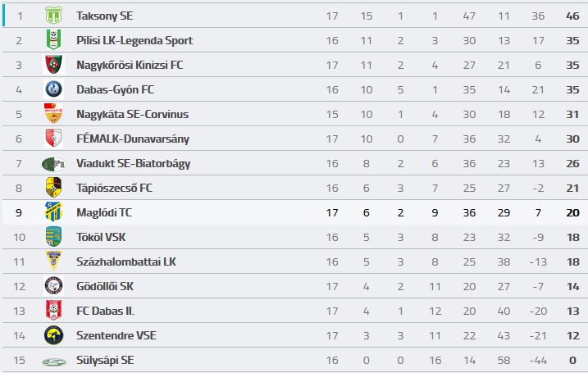
Task: Open Sülysápi SE team link
Action: (x=105, y=360)
